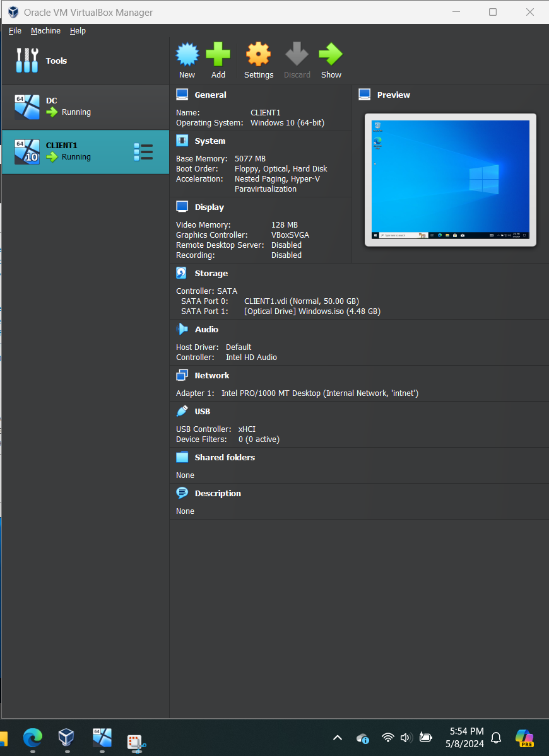
Task: Click the Audio section speaker icon
Action: [x=182, y=329]
